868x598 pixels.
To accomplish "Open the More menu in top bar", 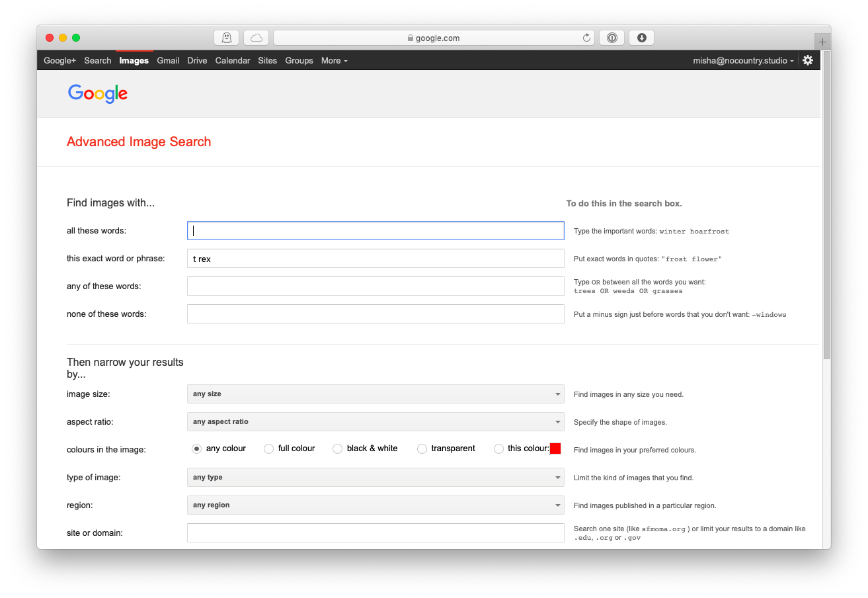I will (x=334, y=60).
